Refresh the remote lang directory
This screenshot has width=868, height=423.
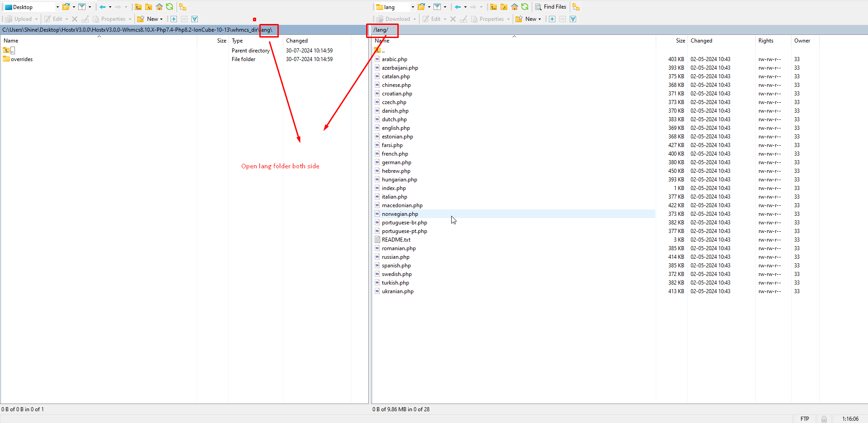[x=525, y=7]
